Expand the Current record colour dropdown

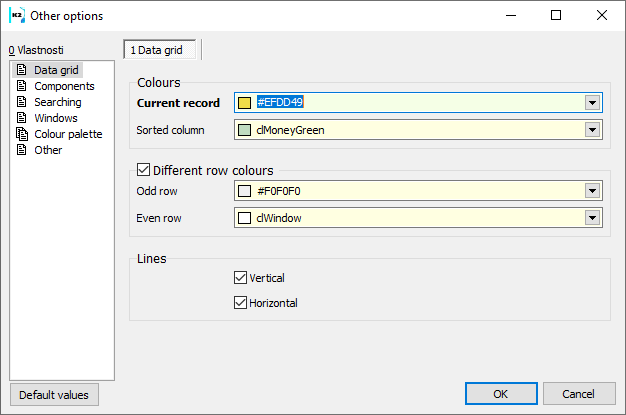click(x=592, y=102)
